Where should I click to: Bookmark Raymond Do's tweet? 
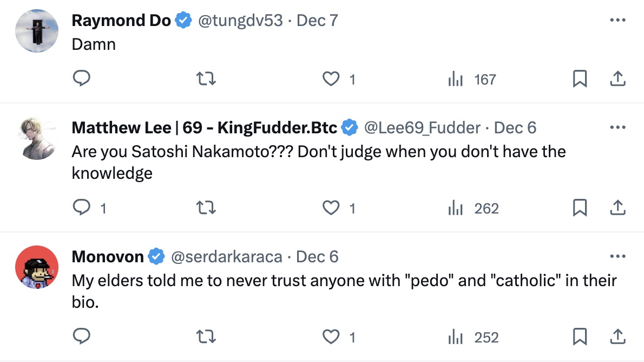580,80
